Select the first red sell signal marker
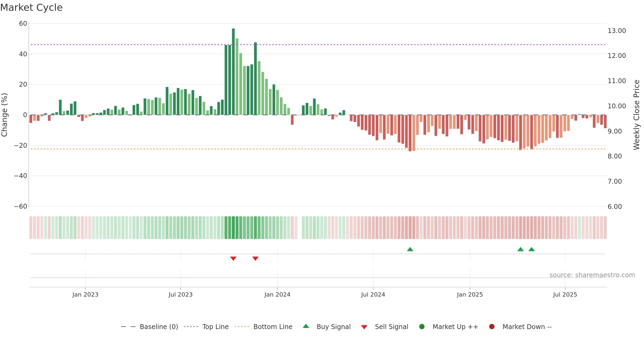This screenshot has height=362, width=644. 233,258
